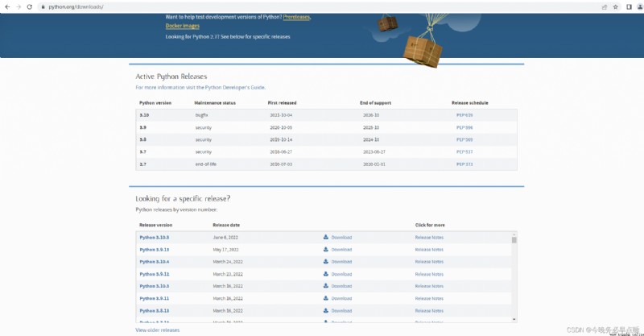Open Release Notes for Python 3.9.12
The image size is (644, 336).
(429, 274)
